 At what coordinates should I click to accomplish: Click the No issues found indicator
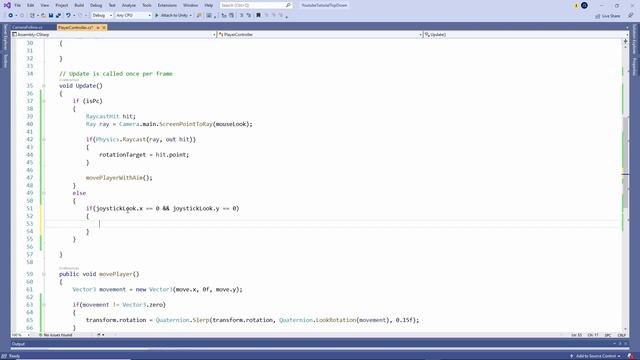click(56, 335)
